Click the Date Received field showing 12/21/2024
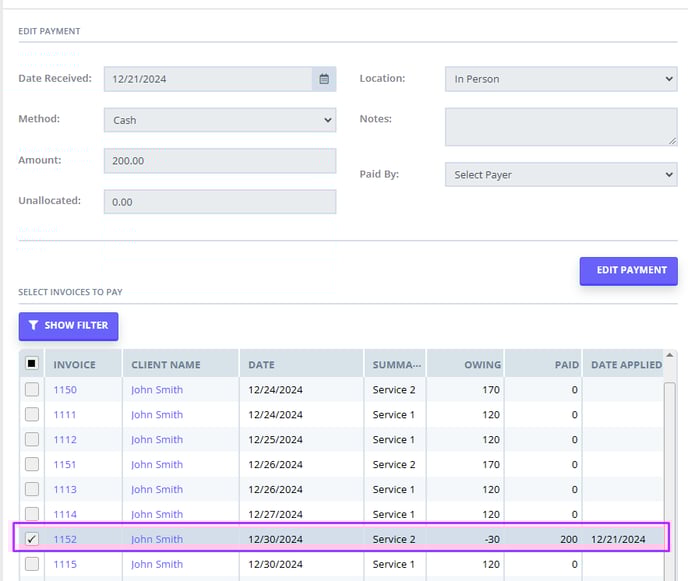The height and width of the screenshot is (581, 688). [x=208, y=79]
